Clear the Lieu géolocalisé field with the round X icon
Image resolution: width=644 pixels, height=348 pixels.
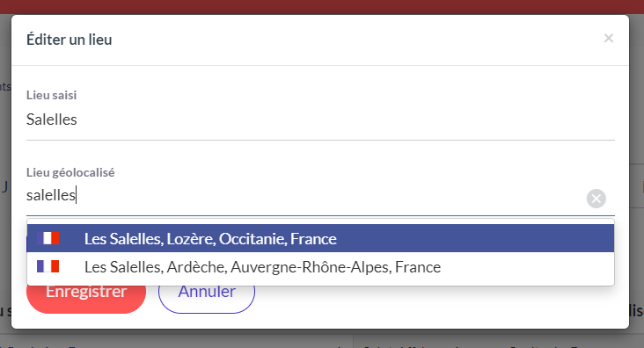click(x=596, y=199)
